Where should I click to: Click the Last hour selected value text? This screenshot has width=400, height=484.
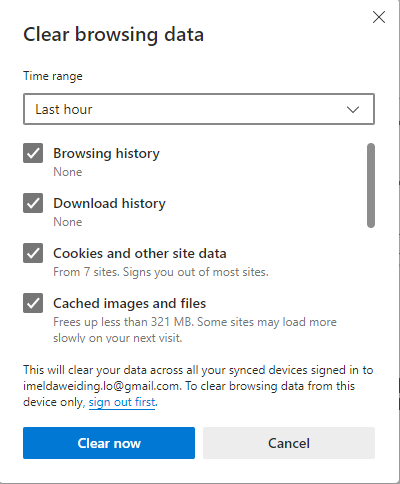pos(64,109)
